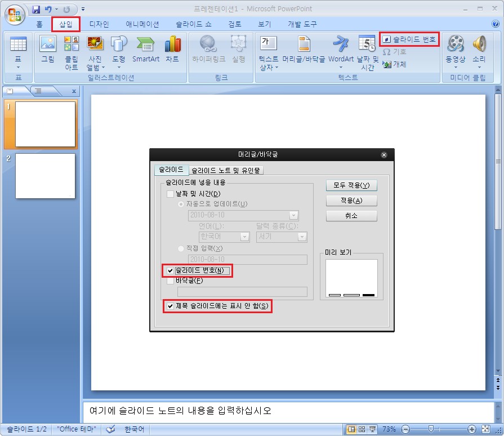Open the Animations (애니메이션) tab
This screenshot has height=436, width=504.
click(142, 24)
